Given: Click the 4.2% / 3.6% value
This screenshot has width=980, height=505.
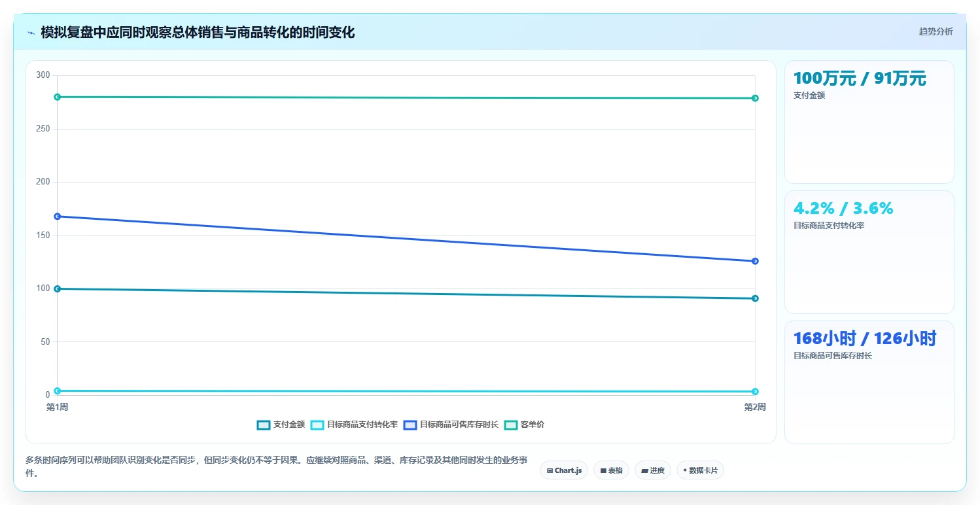Looking at the screenshot, I should tap(843, 209).
